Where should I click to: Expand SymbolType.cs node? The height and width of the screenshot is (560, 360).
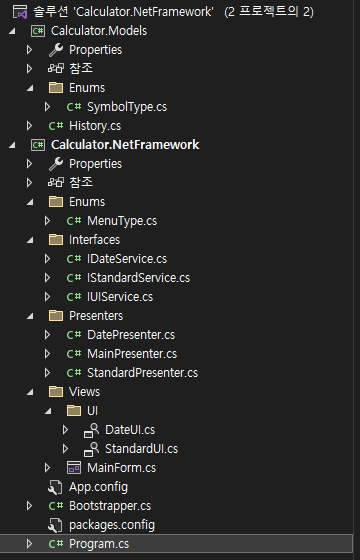(x=47, y=107)
